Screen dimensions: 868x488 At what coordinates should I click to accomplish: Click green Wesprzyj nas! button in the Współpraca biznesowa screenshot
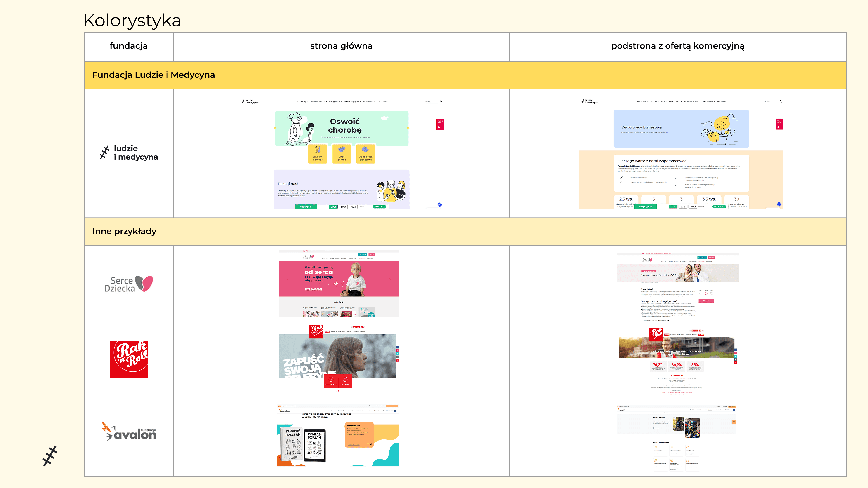tap(645, 207)
